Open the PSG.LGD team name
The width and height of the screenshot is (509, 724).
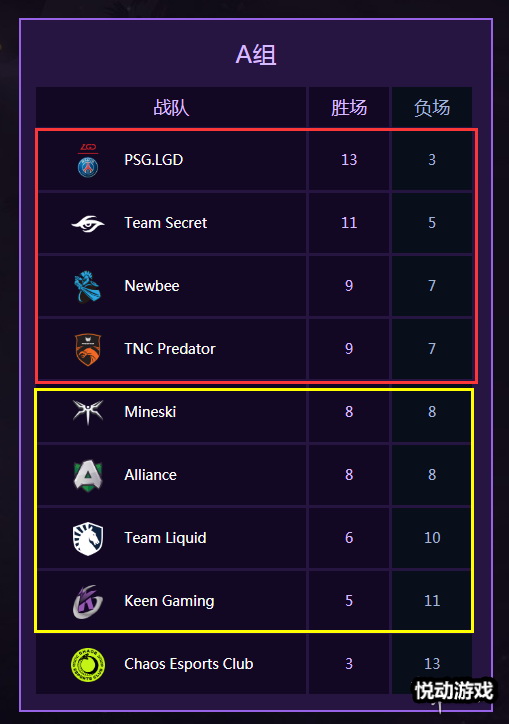click(154, 160)
